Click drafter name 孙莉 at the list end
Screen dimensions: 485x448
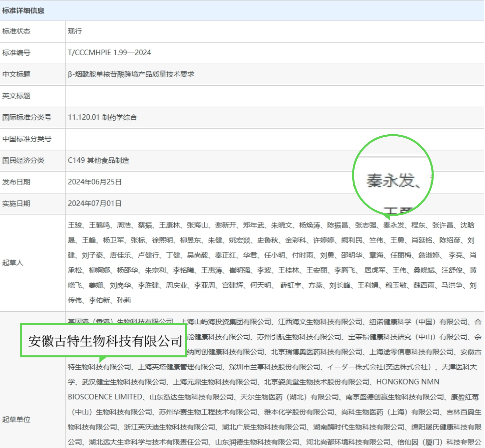click(x=123, y=301)
